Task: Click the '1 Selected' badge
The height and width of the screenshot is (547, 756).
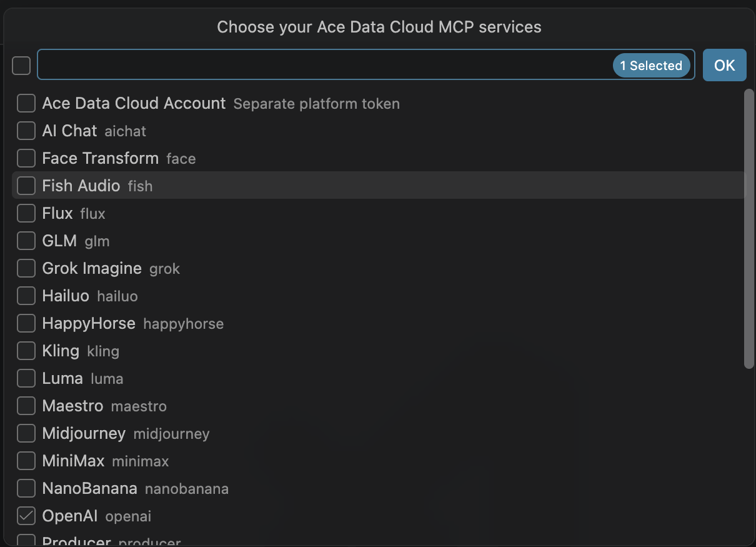Action: point(651,66)
